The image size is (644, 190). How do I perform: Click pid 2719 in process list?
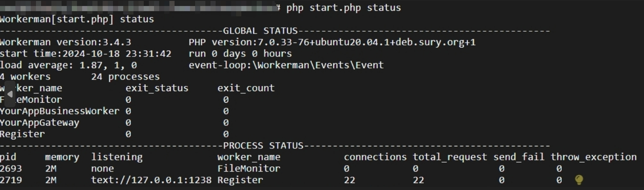tap(11, 180)
